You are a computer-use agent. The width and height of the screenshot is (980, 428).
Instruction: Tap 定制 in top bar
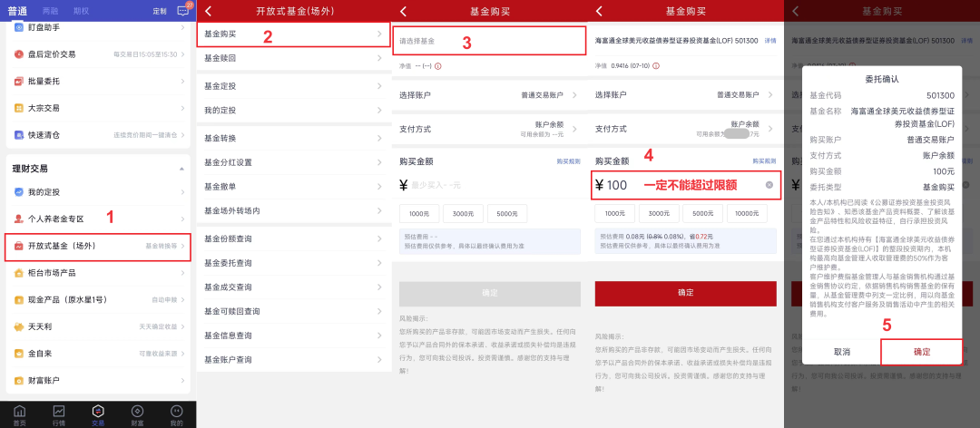pyautogui.click(x=160, y=11)
